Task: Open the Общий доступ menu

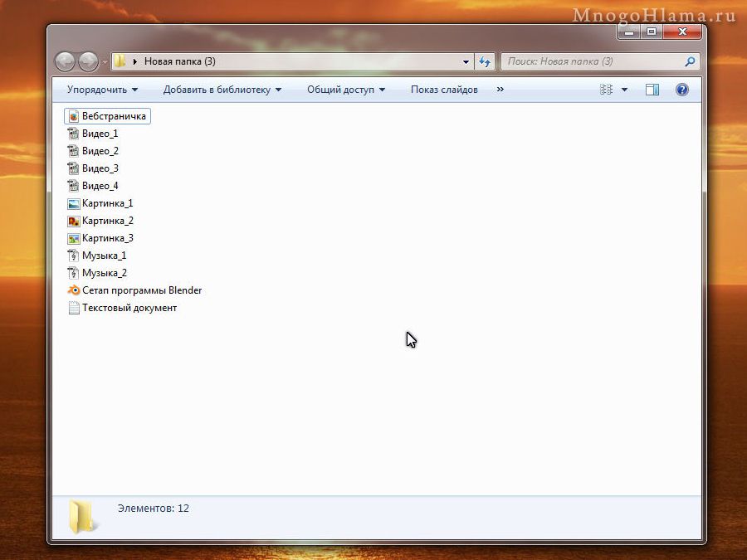Action: 345,90
